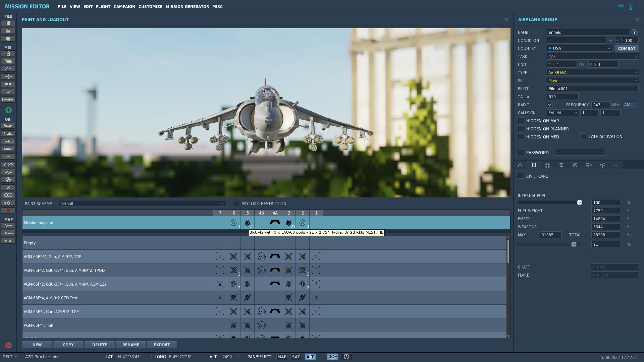Open the COUNTRY dropdown showing USA

point(579,48)
